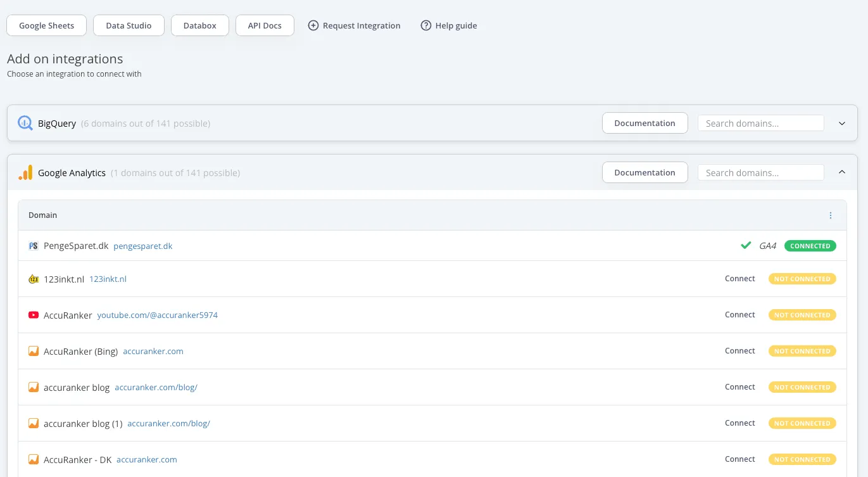
Task: Click the analytics favicon beside accuranker blog
Action: pyautogui.click(x=33, y=386)
